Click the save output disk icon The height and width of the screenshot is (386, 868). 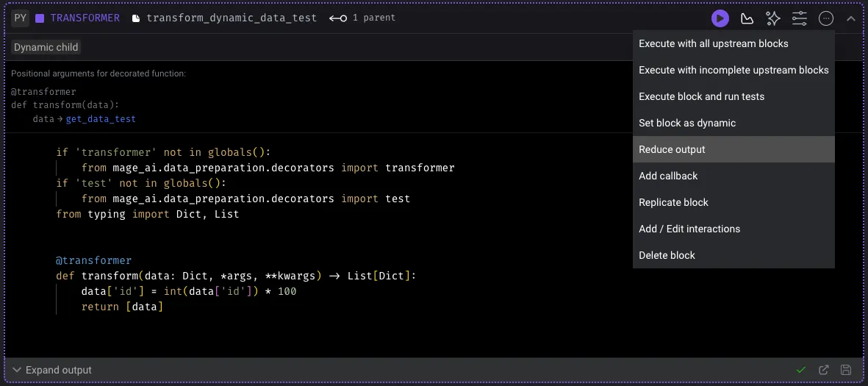tap(845, 370)
